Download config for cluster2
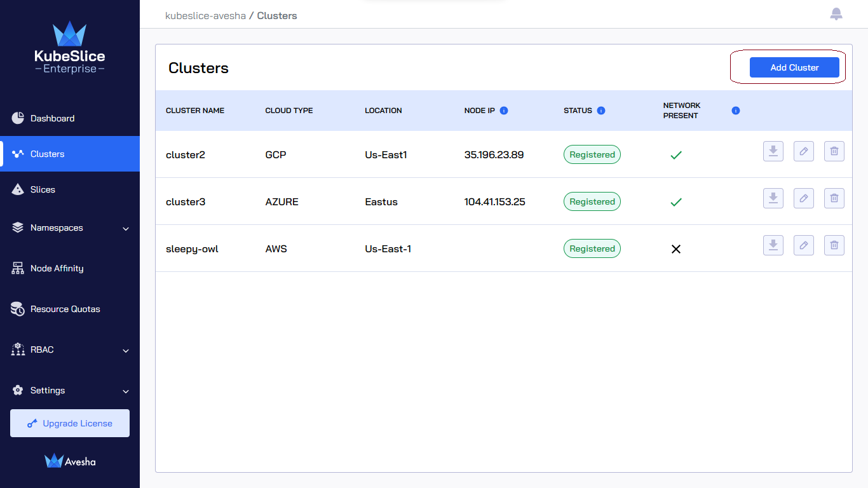868x488 pixels. click(773, 151)
